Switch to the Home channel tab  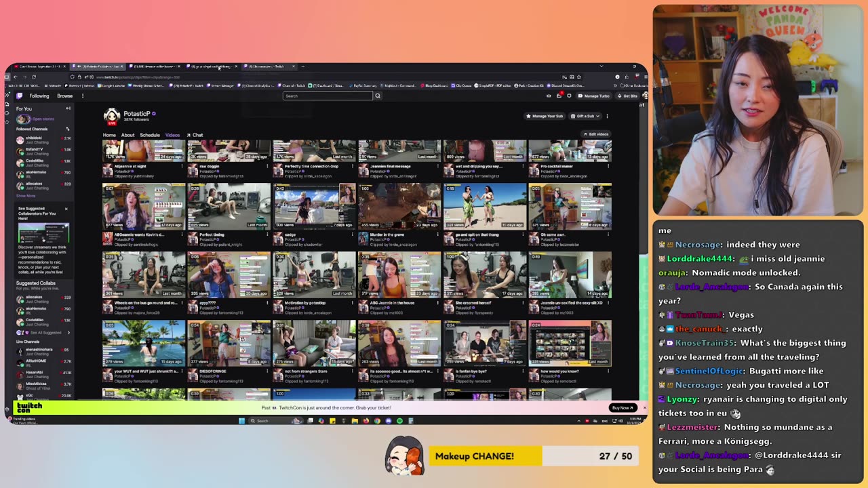pyautogui.click(x=109, y=135)
